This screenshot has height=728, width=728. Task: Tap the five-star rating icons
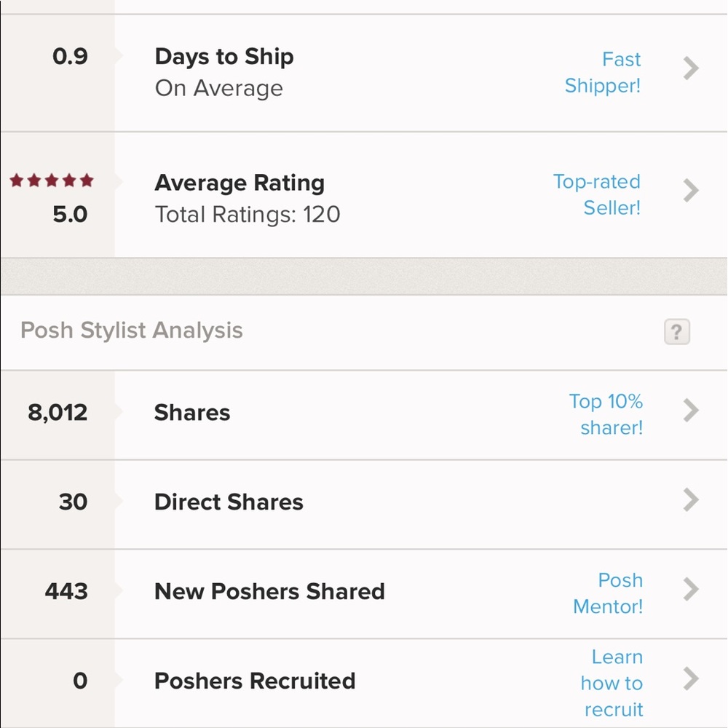(52, 180)
